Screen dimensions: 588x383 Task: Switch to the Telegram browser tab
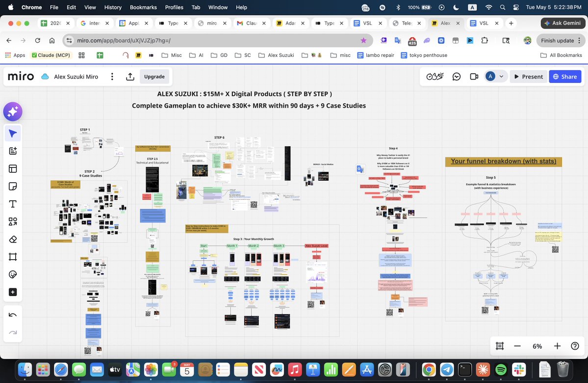[407, 23]
